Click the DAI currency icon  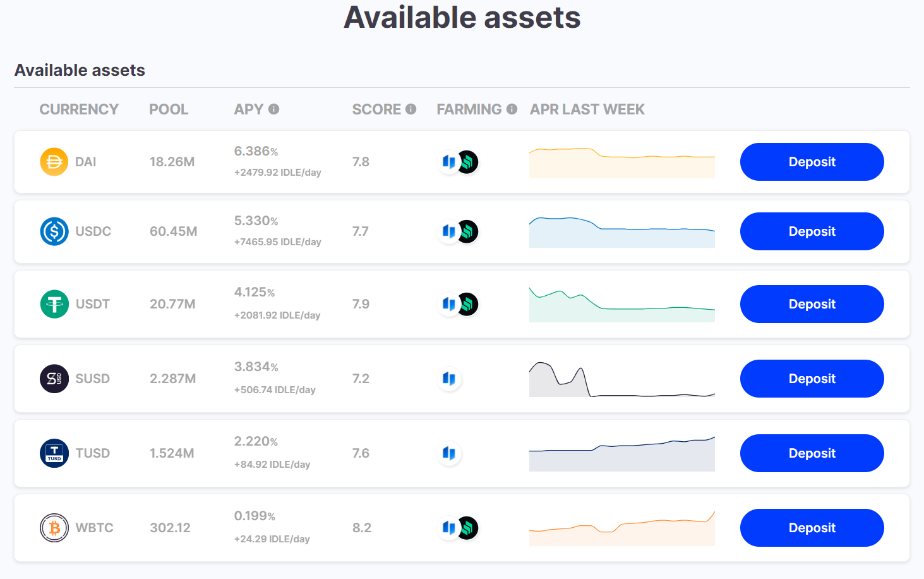point(54,162)
